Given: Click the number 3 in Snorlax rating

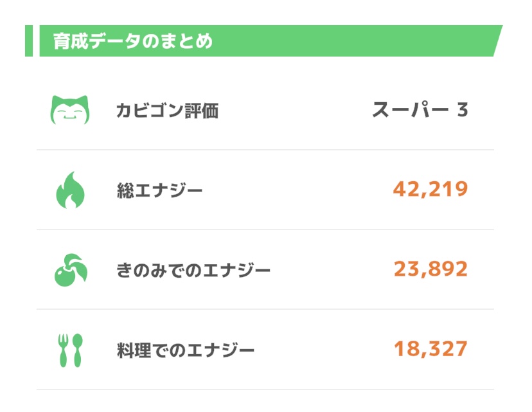Looking at the screenshot, I should [463, 110].
